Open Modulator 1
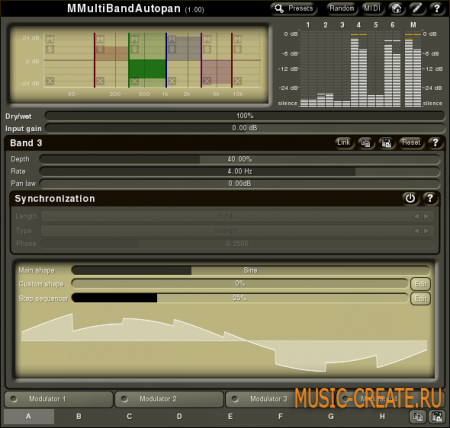Image resolution: width=450 pixels, height=428 pixels. [x=59, y=399]
